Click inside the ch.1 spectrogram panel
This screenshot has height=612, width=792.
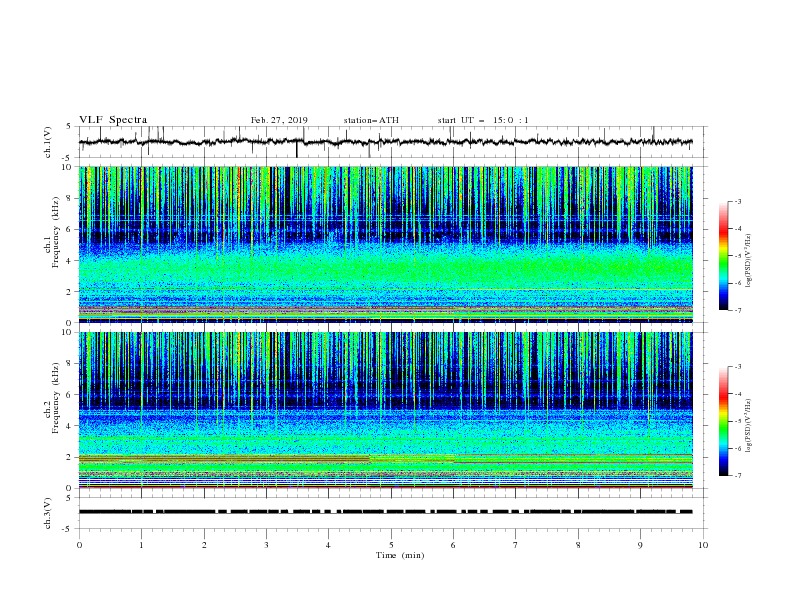pos(386,244)
